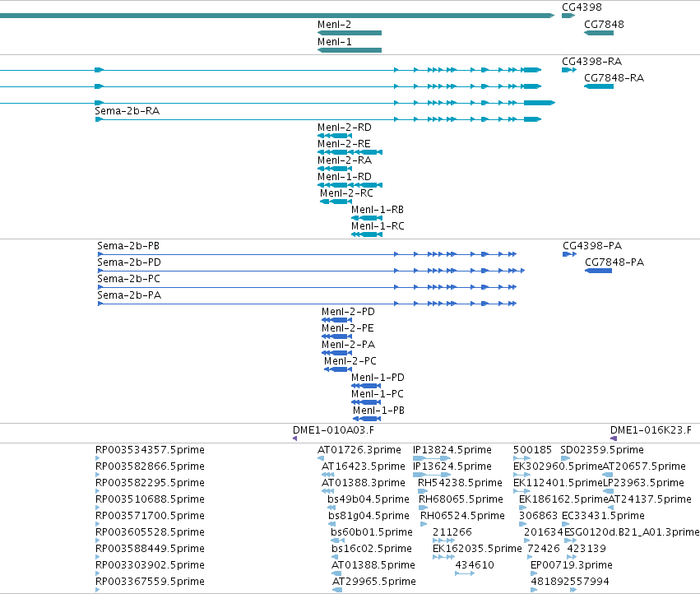Click the Menl-2-RD transcript

335,135
